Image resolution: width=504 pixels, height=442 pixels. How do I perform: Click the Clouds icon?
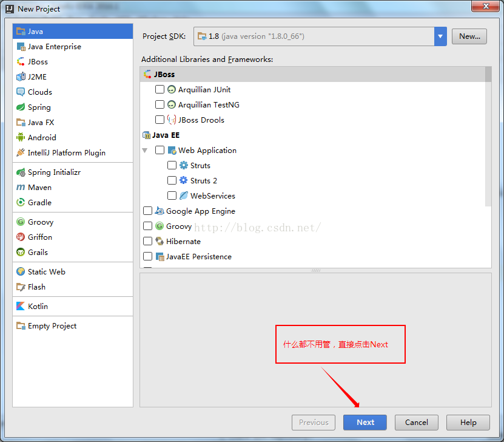pyautogui.click(x=21, y=92)
